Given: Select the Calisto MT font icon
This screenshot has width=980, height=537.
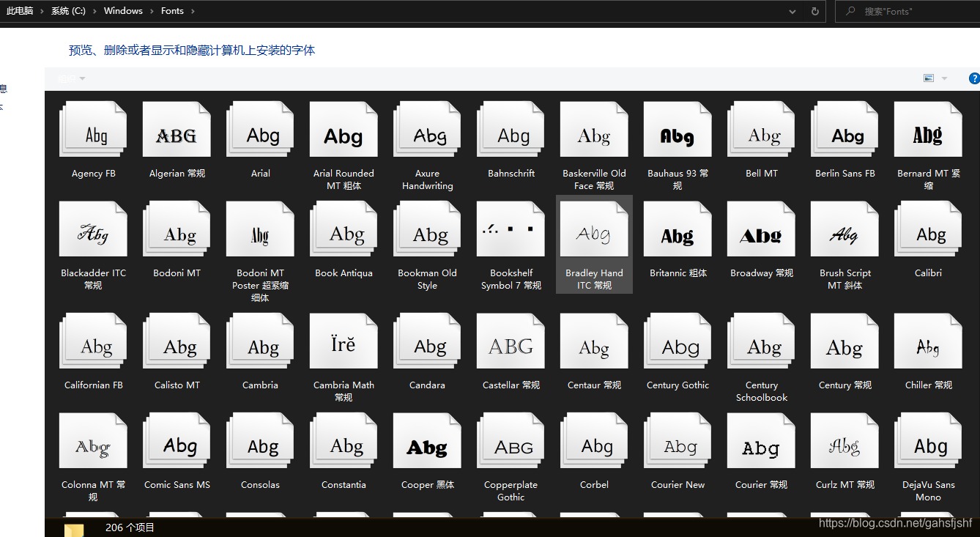Looking at the screenshot, I should tap(177, 341).
